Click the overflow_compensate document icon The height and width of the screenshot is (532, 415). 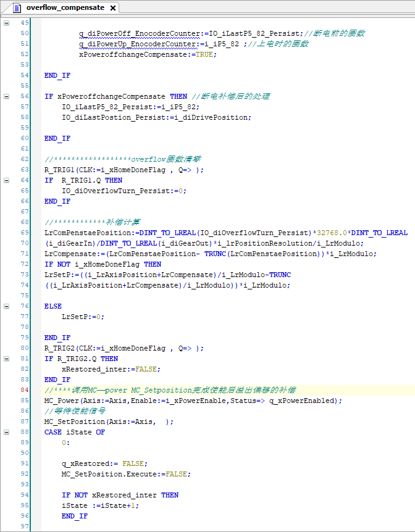[x=16, y=8]
